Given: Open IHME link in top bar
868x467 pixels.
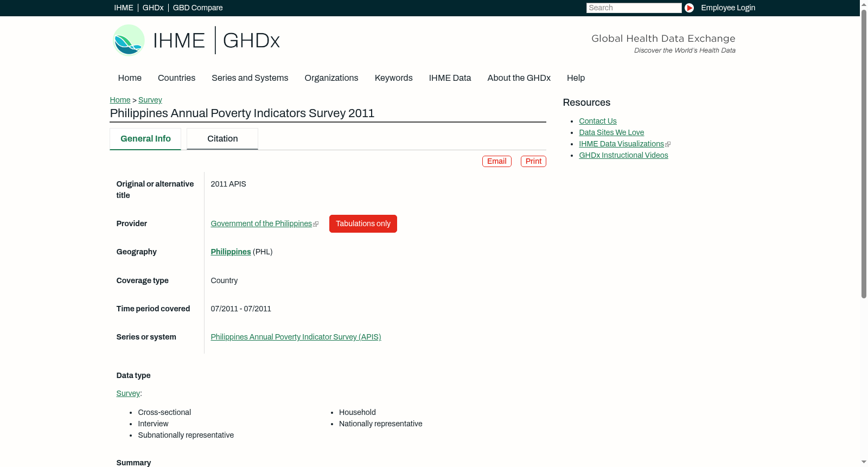Looking at the screenshot, I should [124, 8].
